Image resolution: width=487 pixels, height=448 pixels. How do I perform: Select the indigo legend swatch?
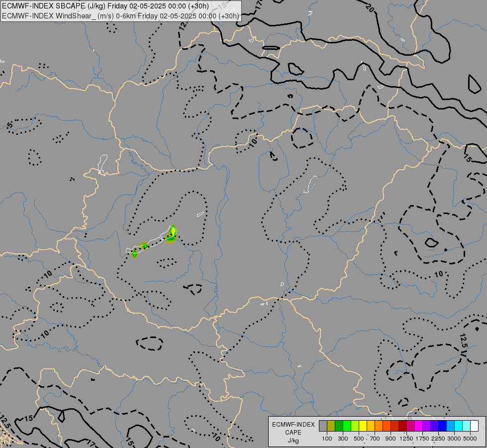tap(434, 426)
